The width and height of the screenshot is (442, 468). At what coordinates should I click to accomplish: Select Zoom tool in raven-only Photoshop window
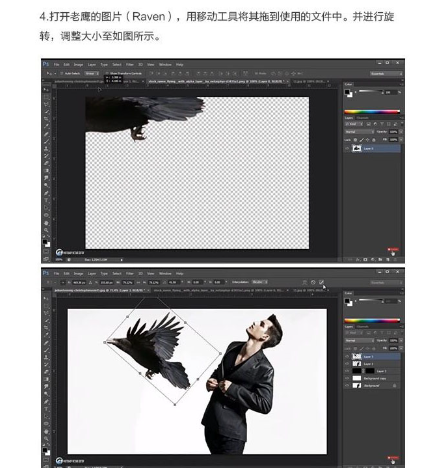[46, 230]
